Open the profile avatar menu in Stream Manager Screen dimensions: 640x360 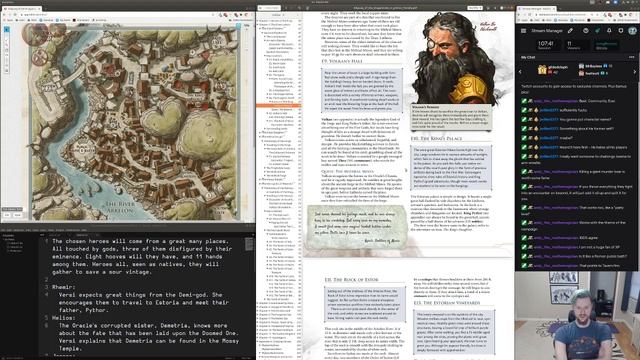point(632,31)
